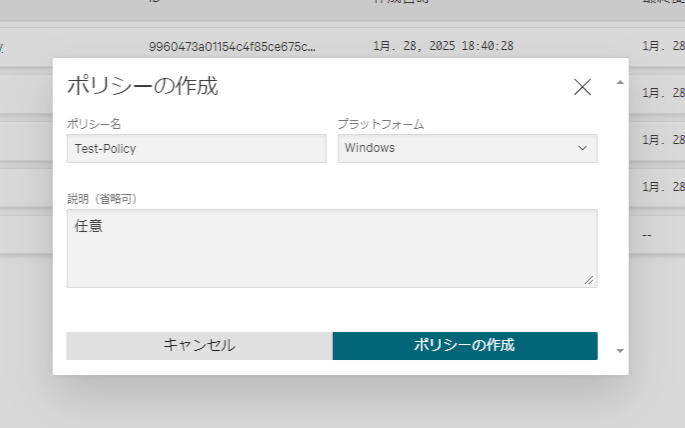Click the description textarea resize handle
Screen dimensions: 685x428
[589, 280]
